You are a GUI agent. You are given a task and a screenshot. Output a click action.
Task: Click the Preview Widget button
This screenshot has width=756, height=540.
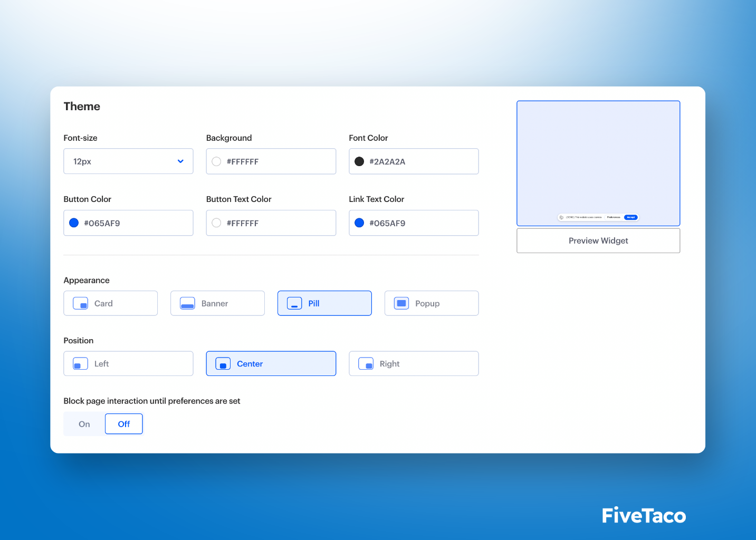point(598,240)
